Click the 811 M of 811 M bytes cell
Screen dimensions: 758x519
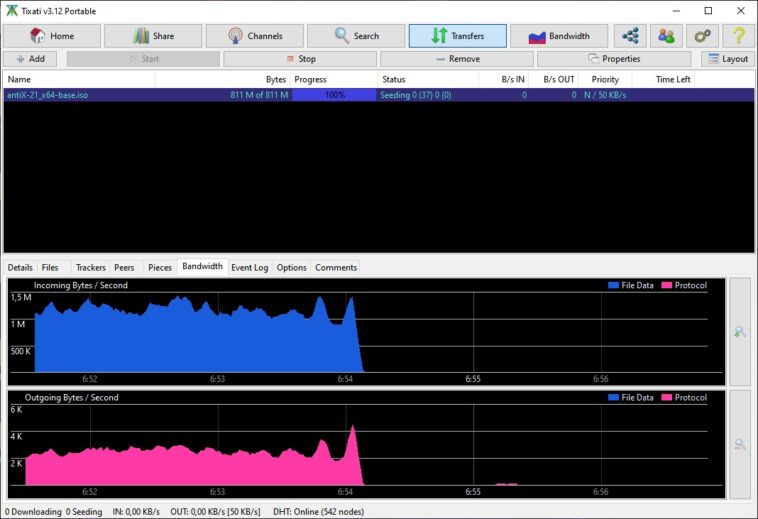259,95
